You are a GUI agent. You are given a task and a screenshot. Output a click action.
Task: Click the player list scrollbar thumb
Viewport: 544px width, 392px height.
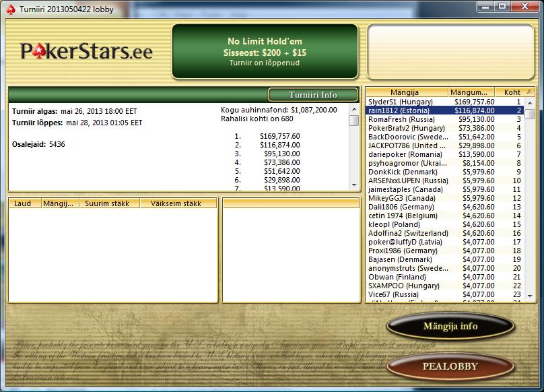(531, 113)
